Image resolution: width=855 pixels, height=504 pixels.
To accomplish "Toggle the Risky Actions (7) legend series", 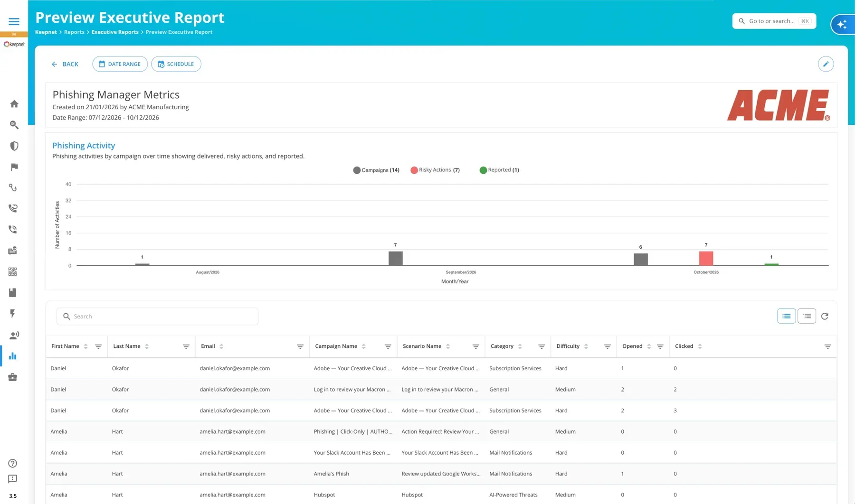I will click(x=435, y=170).
